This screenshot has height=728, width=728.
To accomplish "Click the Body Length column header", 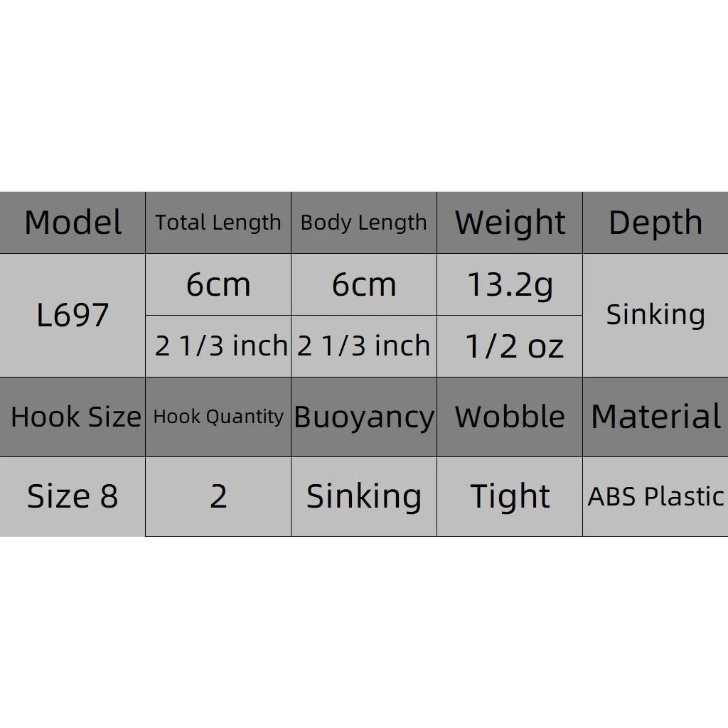I will click(364, 223).
